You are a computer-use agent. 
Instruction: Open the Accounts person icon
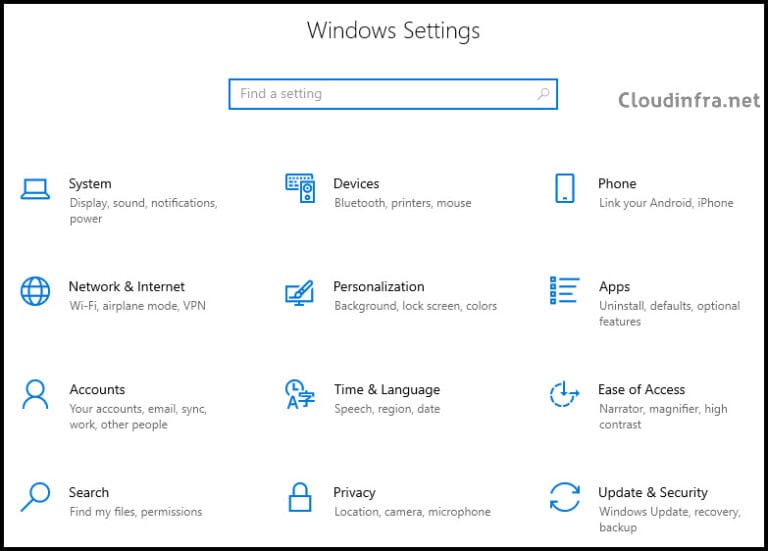coord(35,394)
